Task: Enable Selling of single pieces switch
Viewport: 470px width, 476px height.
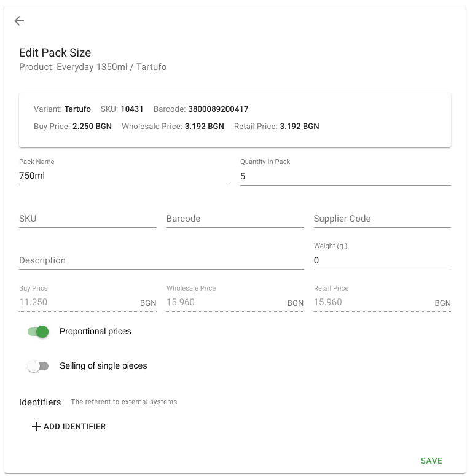Action: tap(38, 366)
